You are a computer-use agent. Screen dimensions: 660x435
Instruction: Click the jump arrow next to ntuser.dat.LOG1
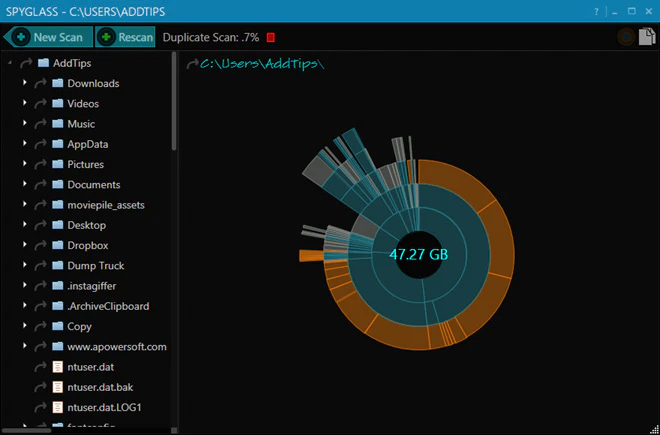40,408
